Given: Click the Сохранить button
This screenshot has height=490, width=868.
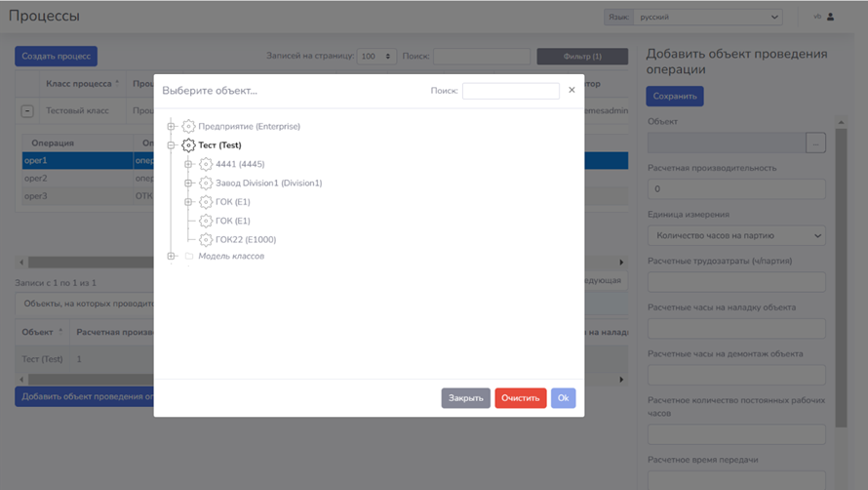Looking at the screenshot, I should [x=675, y=96].
